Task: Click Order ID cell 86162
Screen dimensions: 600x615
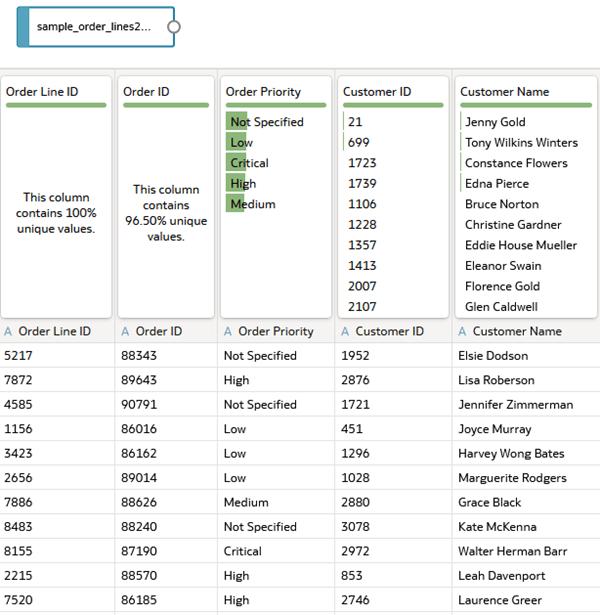Action: coord(166,453)
